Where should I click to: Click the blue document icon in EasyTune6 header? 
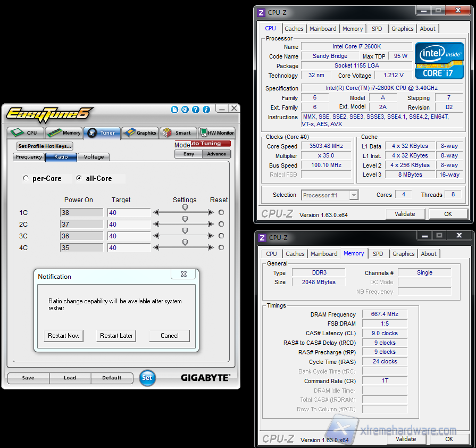(x=174, y=110)
